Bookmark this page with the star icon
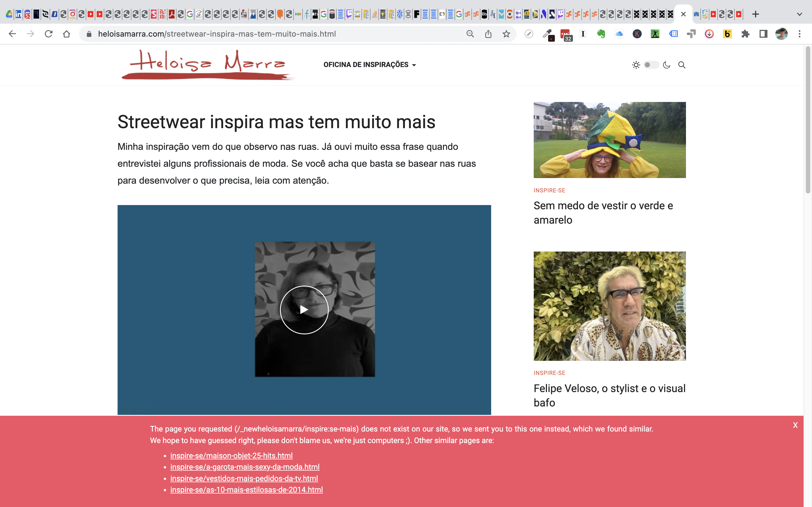812x507 pixels. click(506, 34)
